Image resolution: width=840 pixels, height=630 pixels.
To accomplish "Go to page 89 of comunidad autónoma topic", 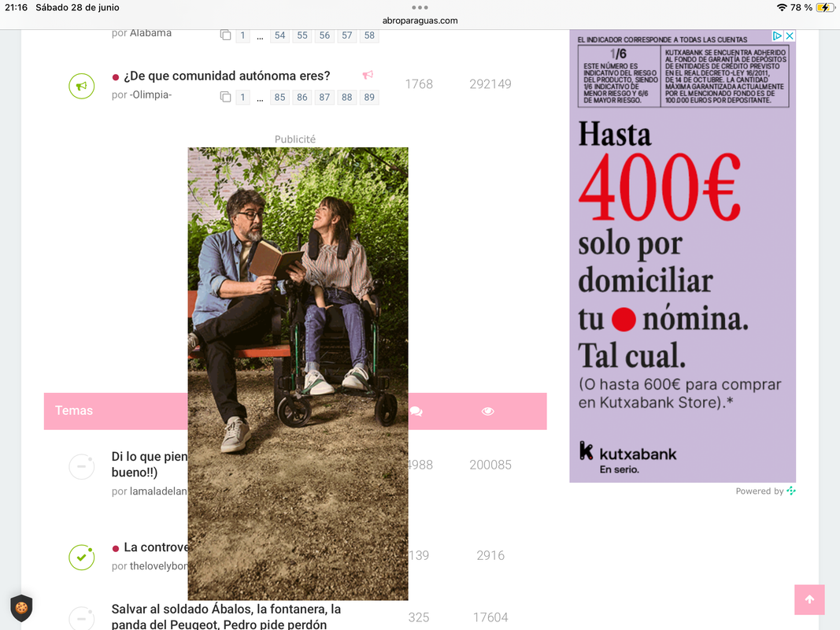I will [370, 98].
